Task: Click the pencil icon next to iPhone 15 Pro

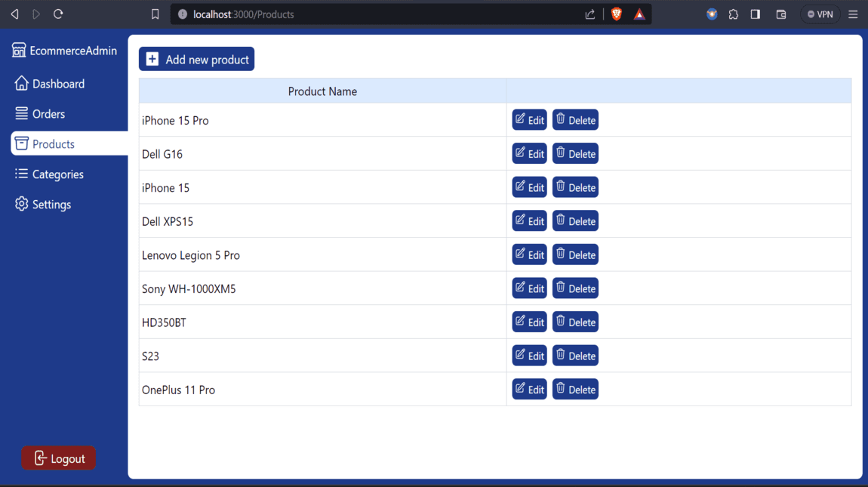Action: click(520, 119)
